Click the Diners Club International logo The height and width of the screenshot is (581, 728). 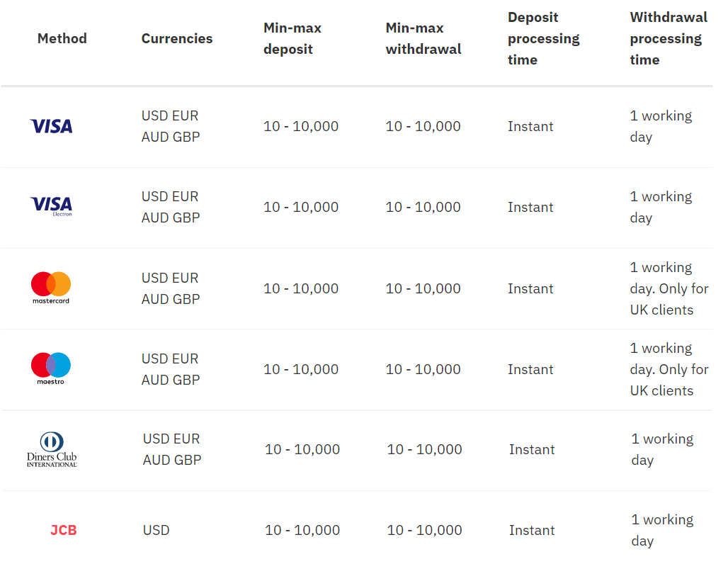52,449
